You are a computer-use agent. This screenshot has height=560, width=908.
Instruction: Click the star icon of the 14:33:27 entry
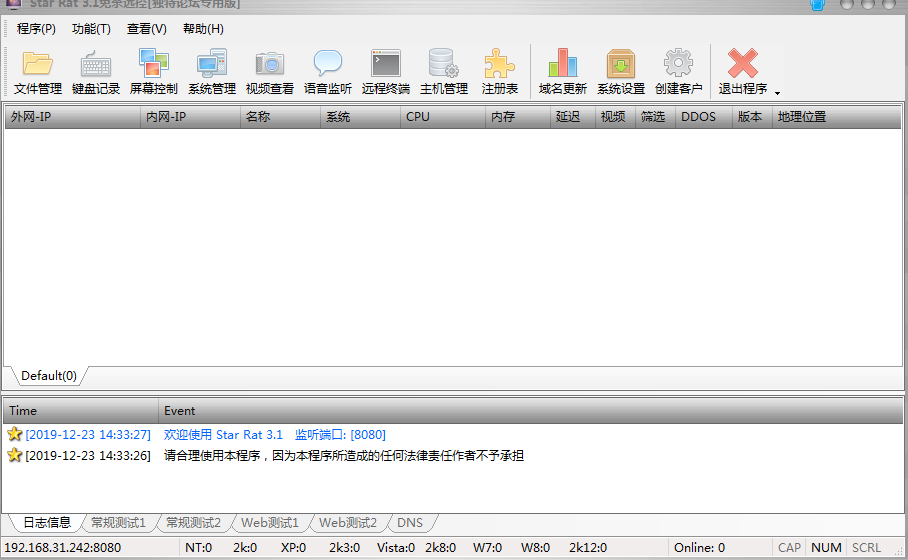(x=14, y=434)
